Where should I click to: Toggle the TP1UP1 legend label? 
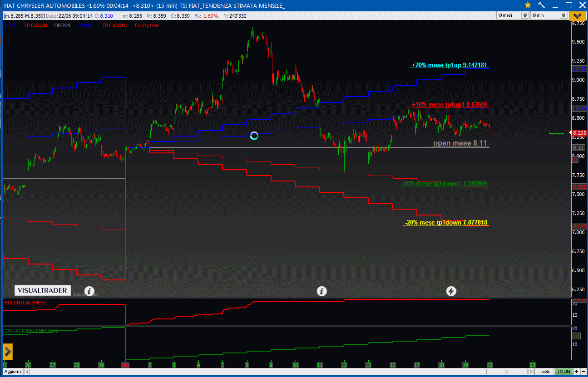point(86,26)
